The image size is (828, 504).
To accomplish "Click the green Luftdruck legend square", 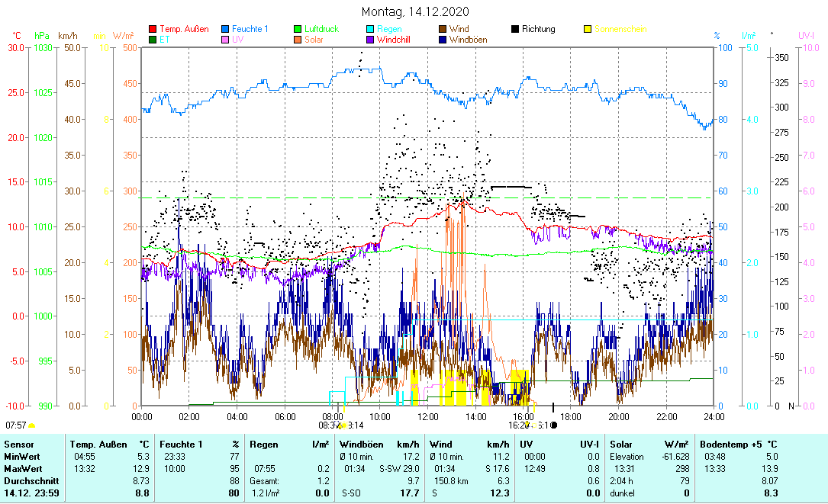I will click(x=298, y=30).
